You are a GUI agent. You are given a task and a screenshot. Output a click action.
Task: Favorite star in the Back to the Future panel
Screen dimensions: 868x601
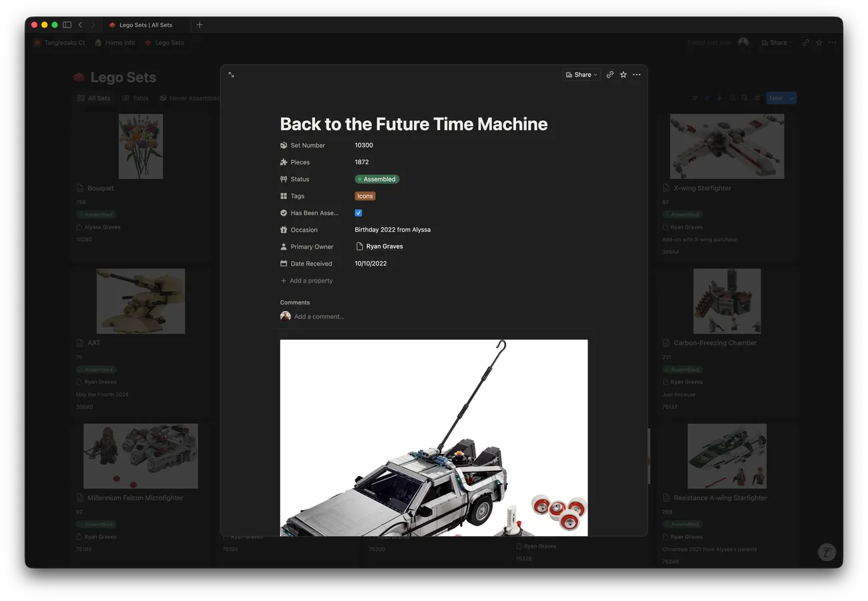623,75
